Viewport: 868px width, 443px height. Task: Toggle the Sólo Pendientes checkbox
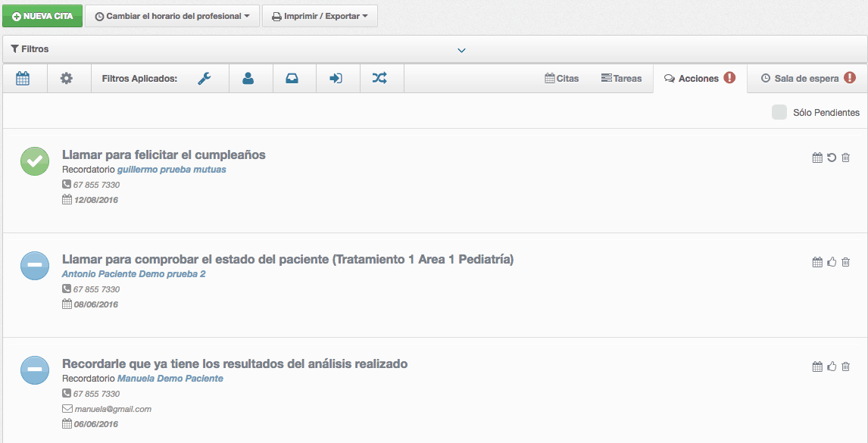(x=779, y=112)
